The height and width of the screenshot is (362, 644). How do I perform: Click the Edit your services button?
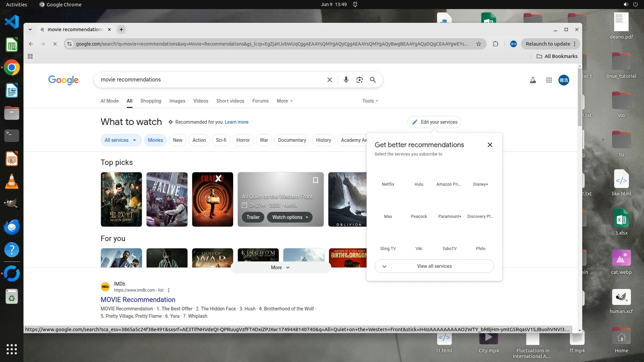pyautogui.click(x=434, y=122)
